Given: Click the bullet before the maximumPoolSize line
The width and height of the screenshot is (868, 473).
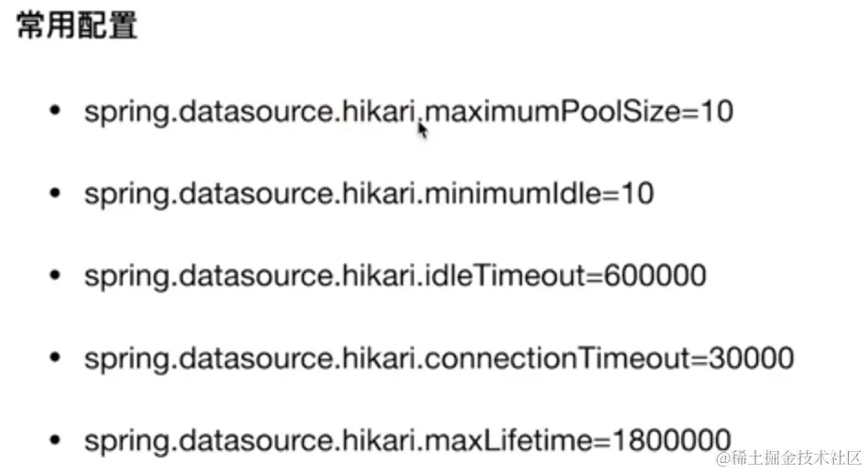Looking at the screenshot, I should click(56, 111).
